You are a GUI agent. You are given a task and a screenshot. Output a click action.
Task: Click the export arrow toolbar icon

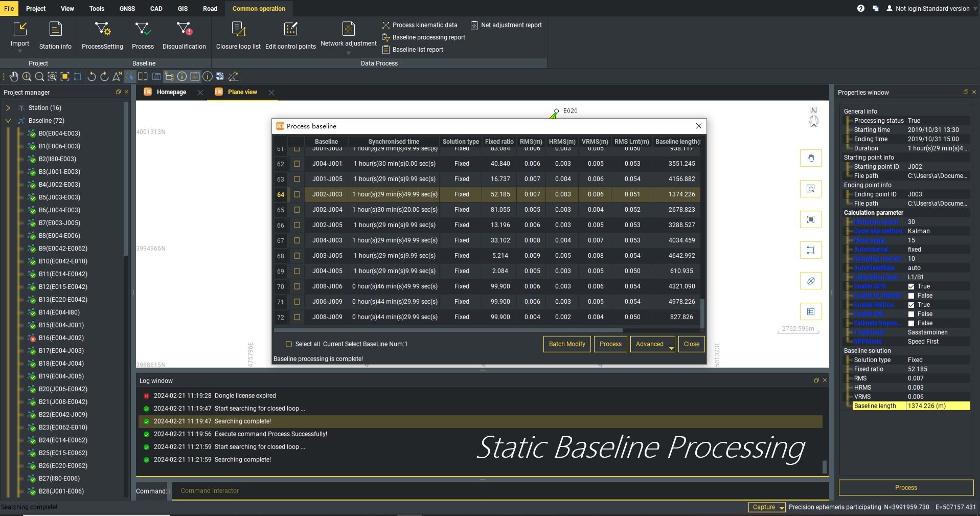tap(220, 77)
